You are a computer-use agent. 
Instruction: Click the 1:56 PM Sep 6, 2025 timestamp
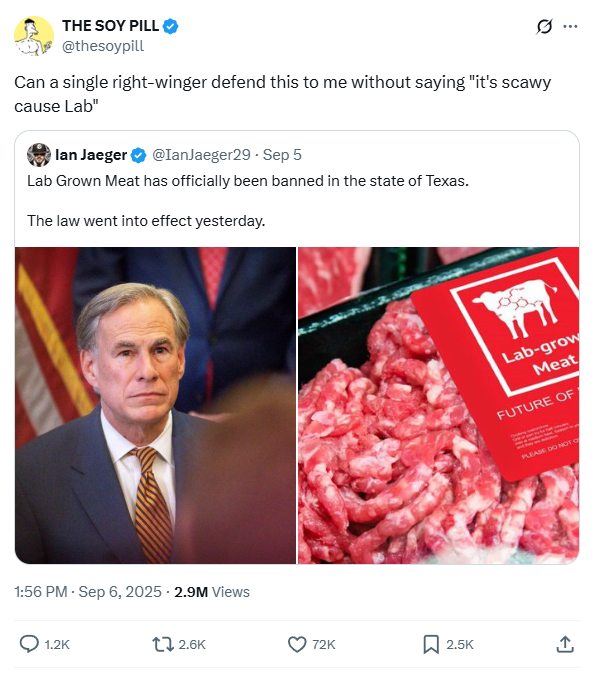pyautogui.click(x=88, y=592)
